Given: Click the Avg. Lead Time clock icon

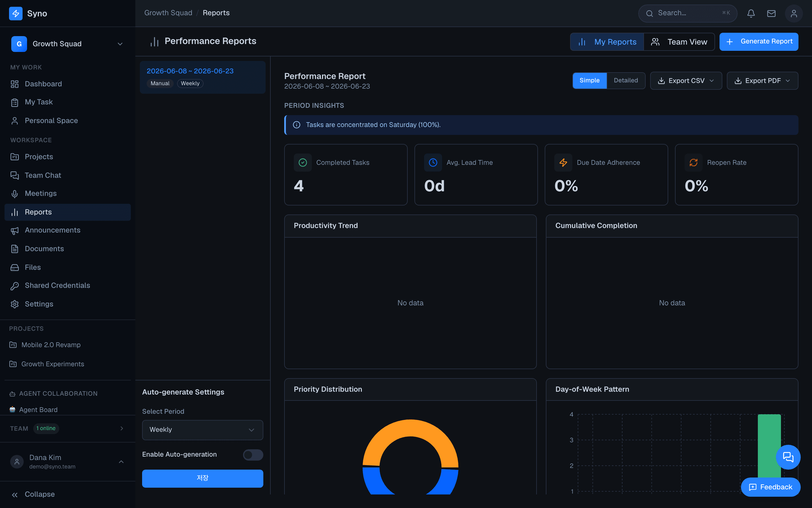Looking at the screenshot, I should pos(433,163).
